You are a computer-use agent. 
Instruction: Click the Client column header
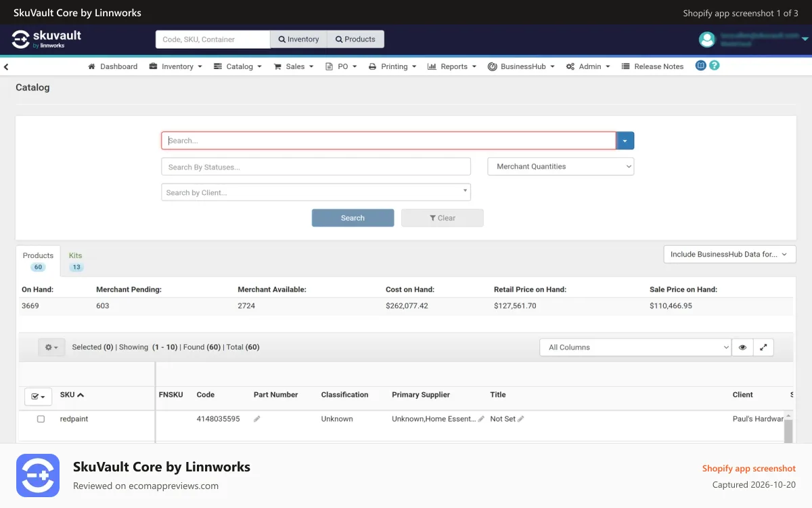coord(742,395)
